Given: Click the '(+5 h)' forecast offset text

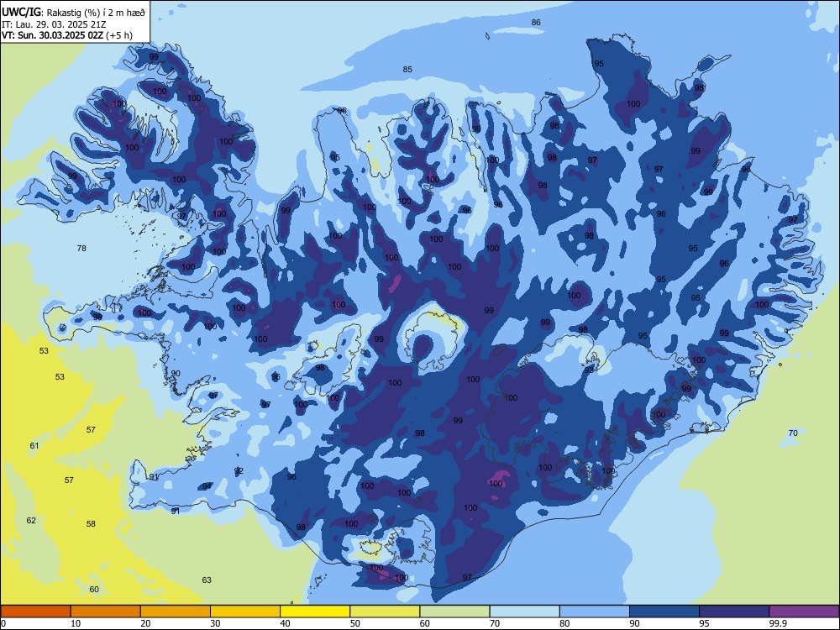Looking at the screenshot, I should tap(119, 35).
